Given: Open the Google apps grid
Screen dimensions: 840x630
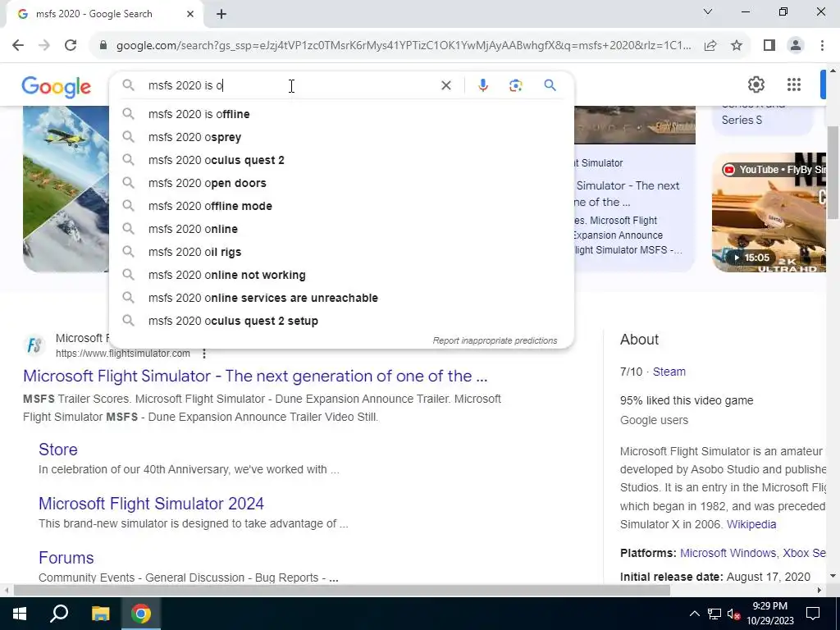Looking at the screenshot, I should (x=794, y=84).
